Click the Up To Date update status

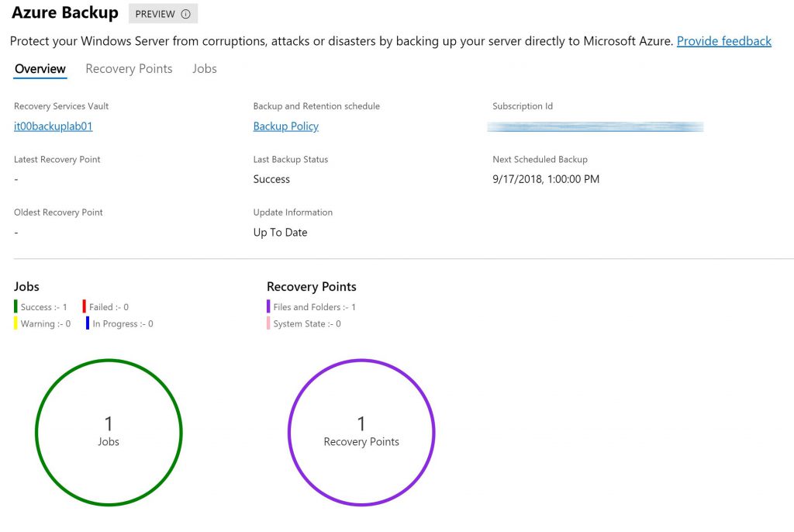click(x=280, y=232)
